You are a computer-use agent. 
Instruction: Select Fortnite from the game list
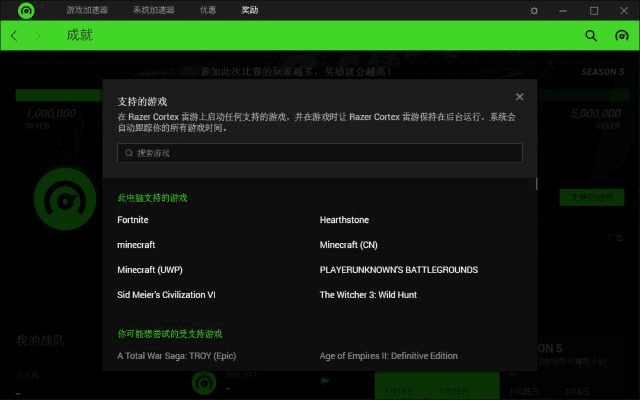[x=133, y=220]
